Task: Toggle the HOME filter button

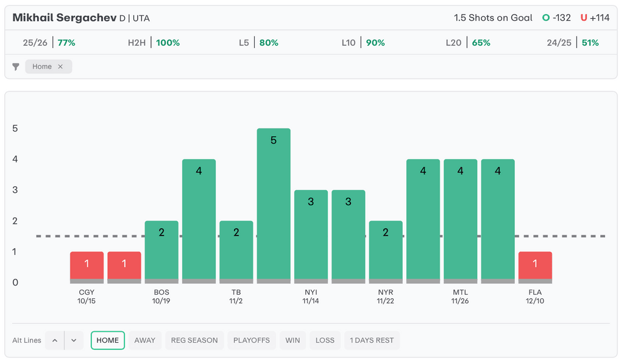Action: click(108, 340)
